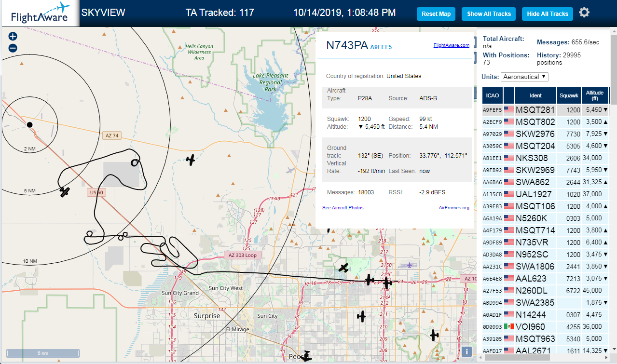Open See Aircraft Photos link
617x364 pixels.
tap(343, 208)
